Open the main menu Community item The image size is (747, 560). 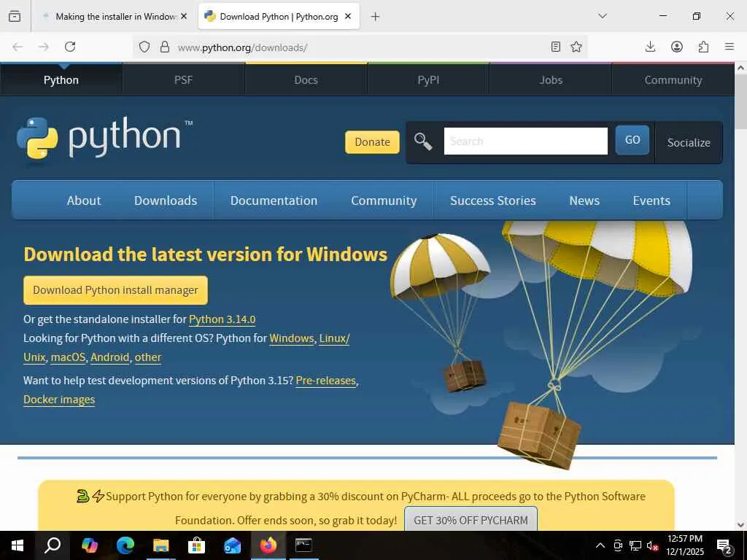click(384, 201)
